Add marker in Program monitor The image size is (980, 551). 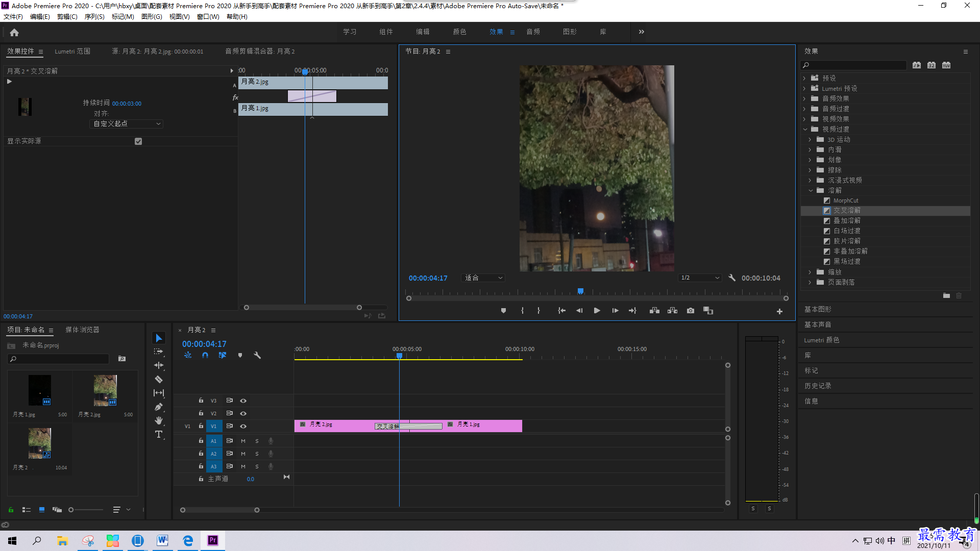503,311
